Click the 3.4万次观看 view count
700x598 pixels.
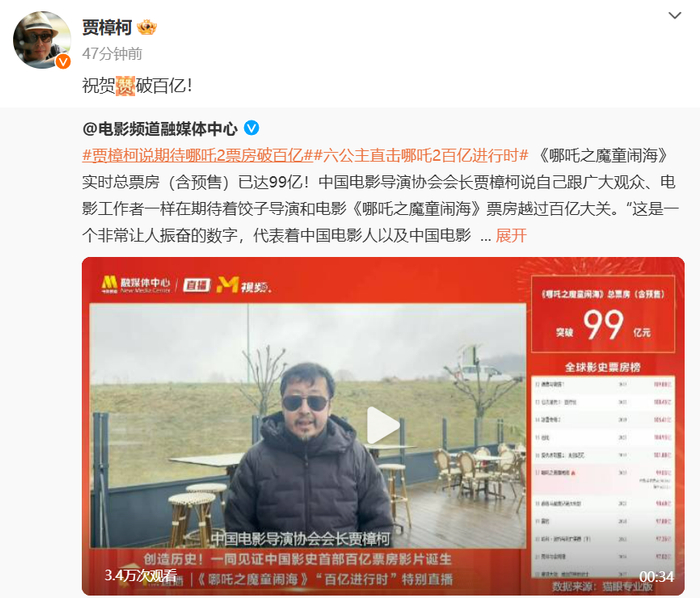141,575
